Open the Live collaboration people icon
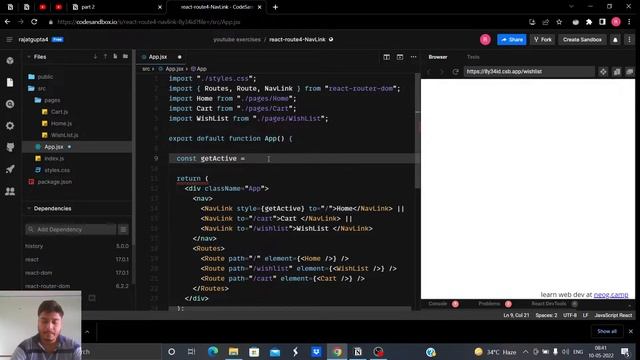Screen dimensions: 640x360 pyautogui.click(x=10, y=191)
